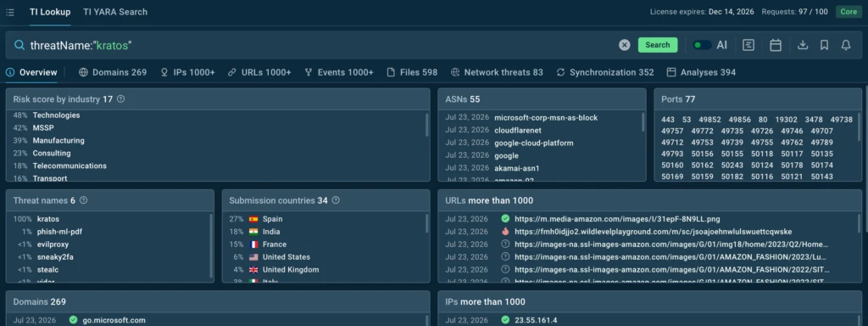Click help icon next to Risk score by industry
This screenshot has height=326, width=868.
tap(120, 99)
